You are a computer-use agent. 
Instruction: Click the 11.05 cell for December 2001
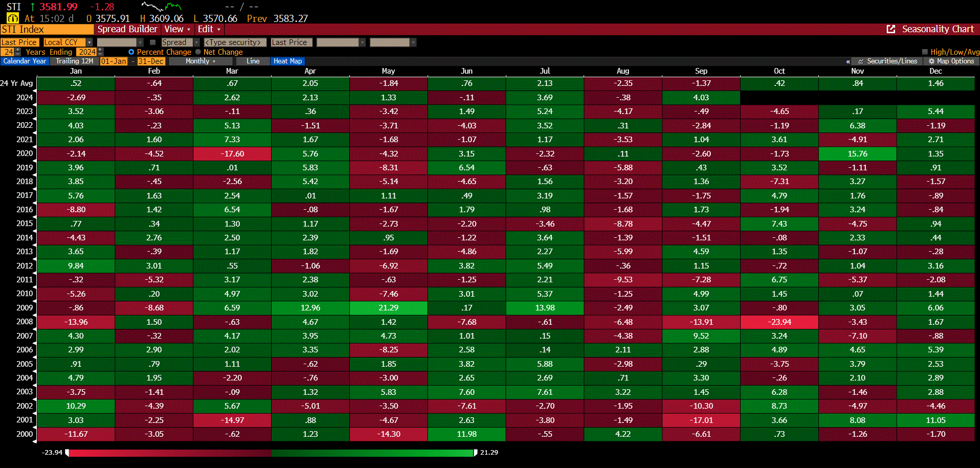click(x=936, y=420)
